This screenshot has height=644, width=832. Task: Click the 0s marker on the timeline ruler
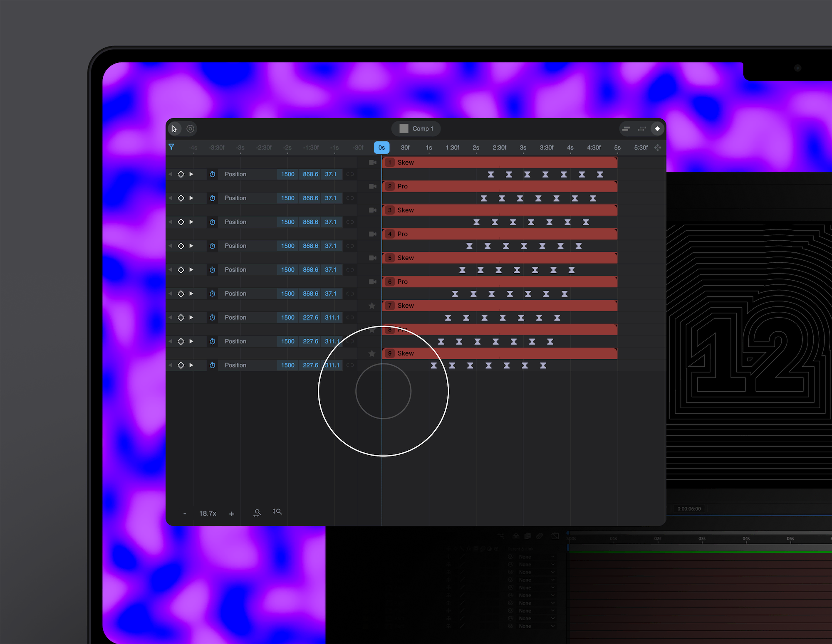[381, 147]
